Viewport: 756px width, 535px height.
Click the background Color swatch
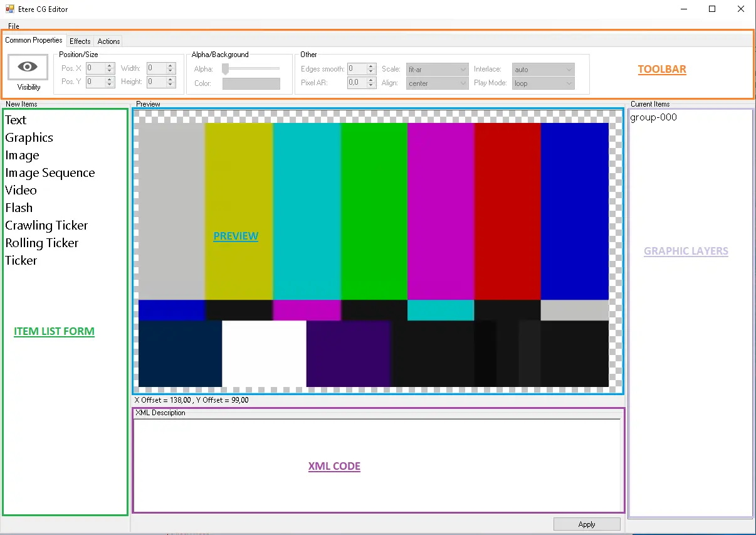(251, 83)
